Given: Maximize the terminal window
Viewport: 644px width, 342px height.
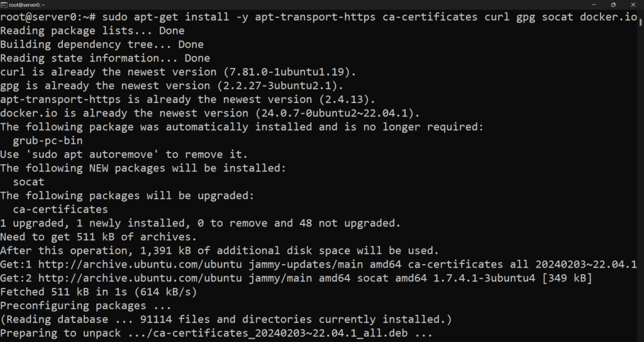Looking at the screenshot, I should pos(613,4).
